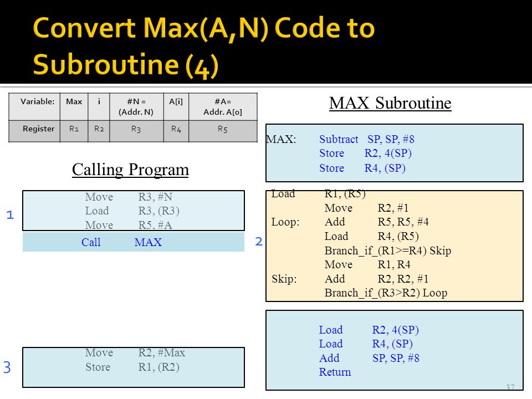This screenshot has height=399, width=532.
Task: Click the line 'Move R1, R4'
Action: click(x=367, y=265)
